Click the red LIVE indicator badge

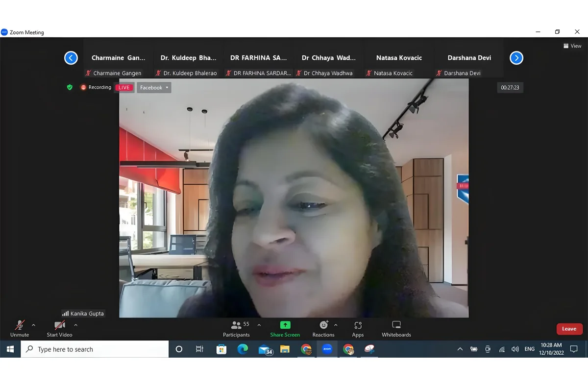(x=124, y=88)
